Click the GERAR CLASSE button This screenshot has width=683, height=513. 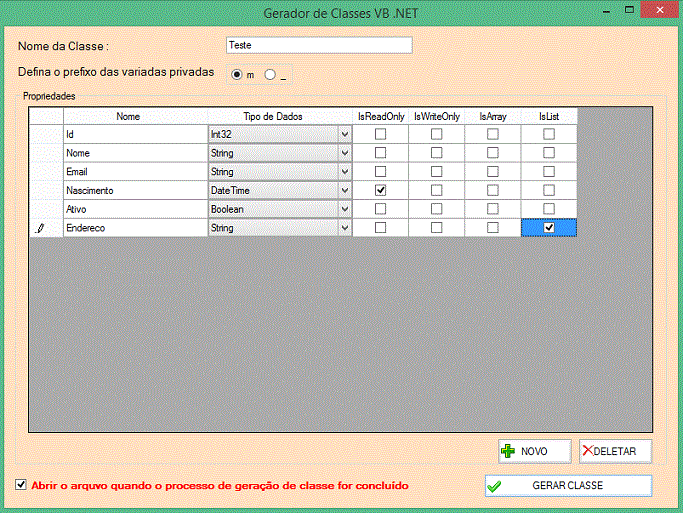(568, 486)
